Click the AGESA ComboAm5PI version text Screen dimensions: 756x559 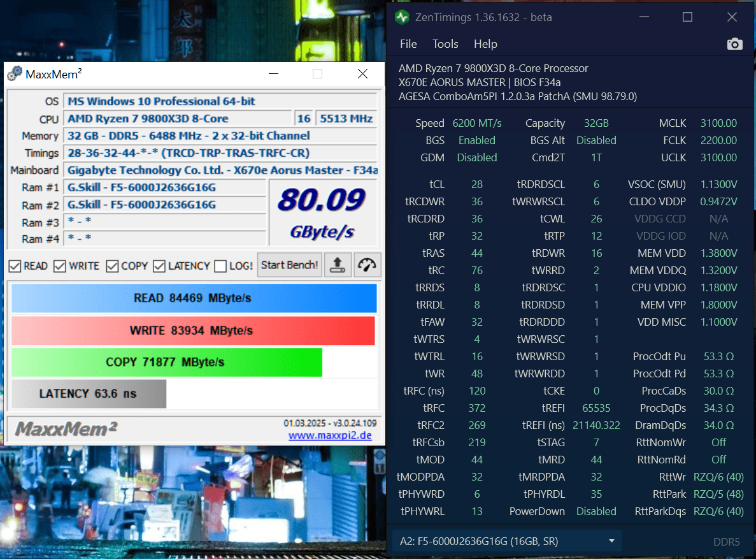click(518, 96)
